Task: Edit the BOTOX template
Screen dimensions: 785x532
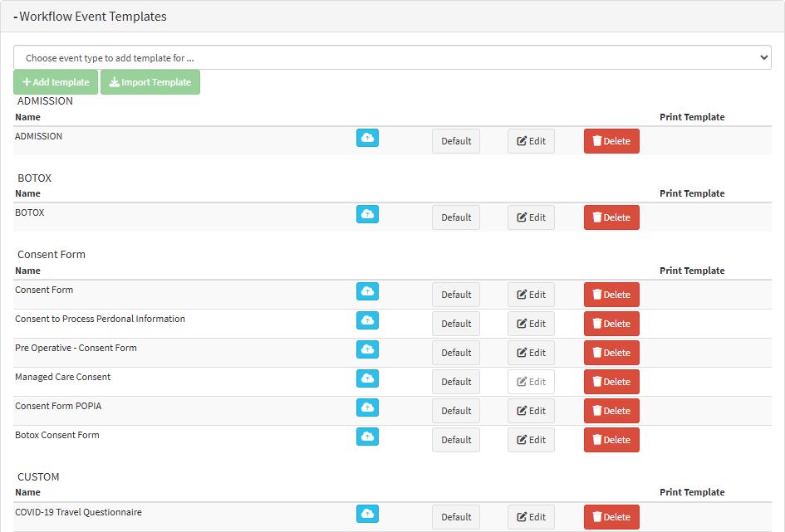Action: coord(531,217)
